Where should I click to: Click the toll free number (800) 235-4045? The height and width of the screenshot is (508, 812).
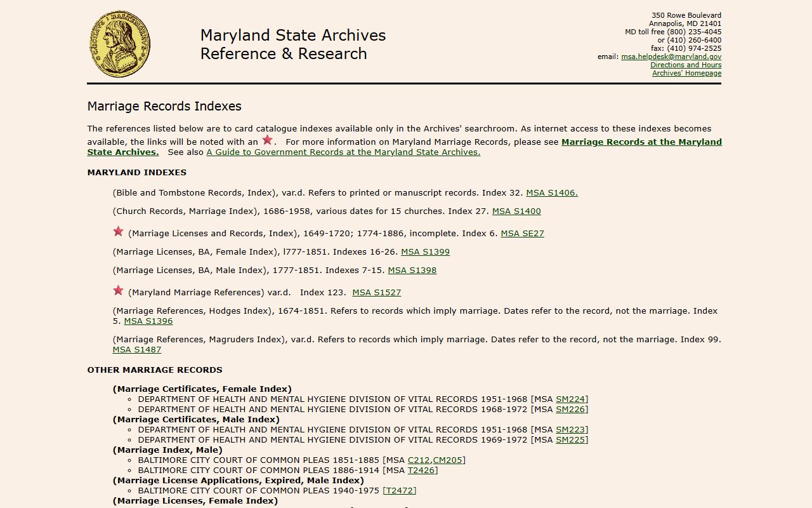694,32
